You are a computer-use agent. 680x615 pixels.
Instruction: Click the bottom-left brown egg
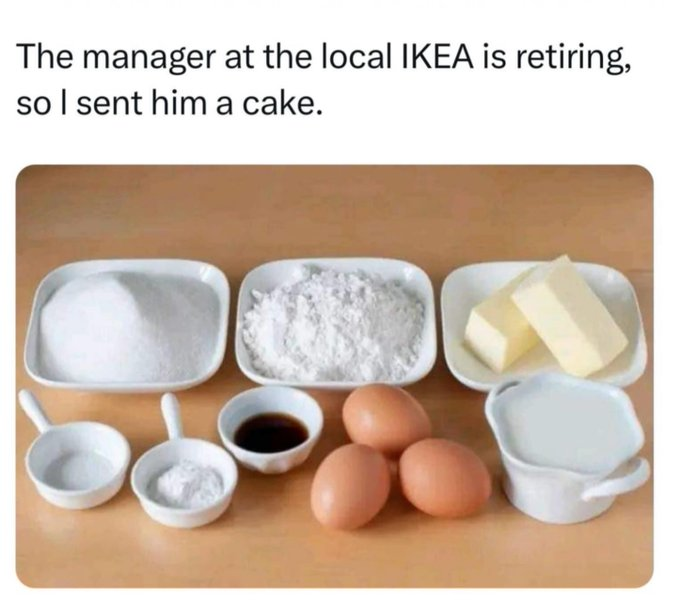[350, 486]
